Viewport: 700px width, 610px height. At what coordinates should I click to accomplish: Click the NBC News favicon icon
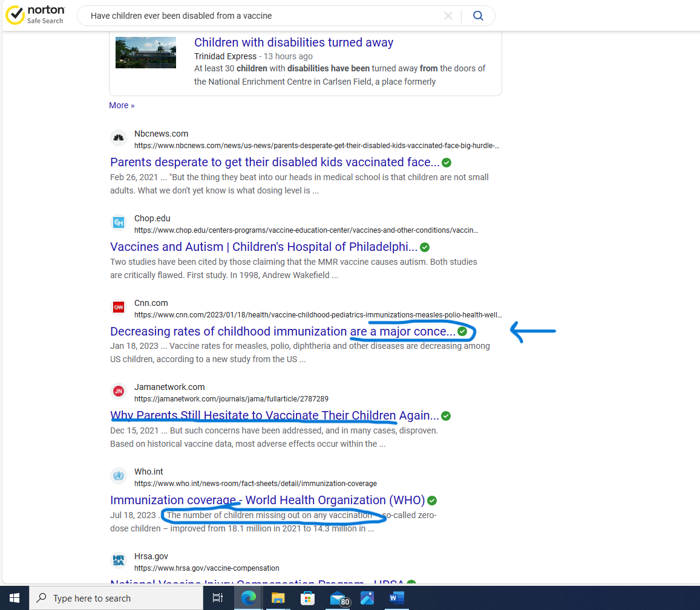[x=119, y=138]
